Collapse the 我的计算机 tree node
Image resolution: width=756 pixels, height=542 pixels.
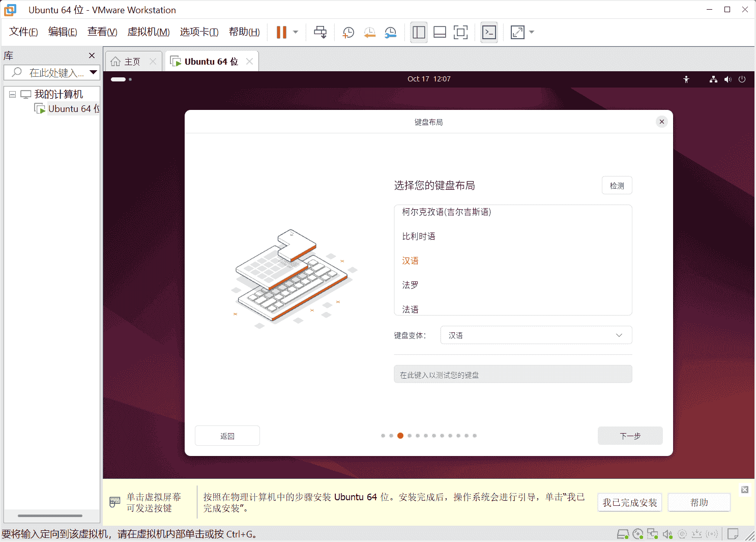click(x=12, y=94)
